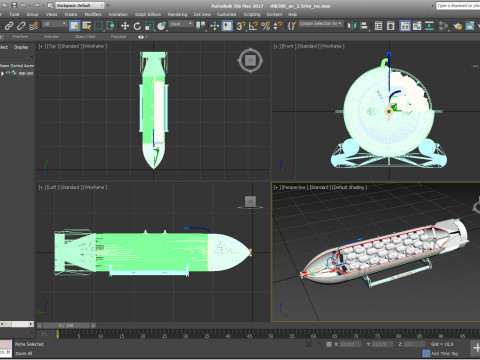This screenshot has height=360, width=480.
Task: Open the Group menu
Action: (32, 14)
